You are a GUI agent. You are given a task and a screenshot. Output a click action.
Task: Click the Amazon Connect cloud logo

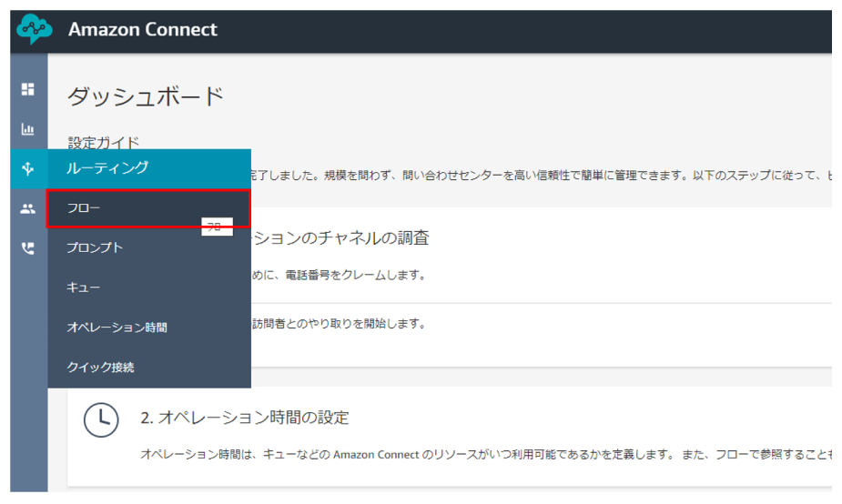(x=34, y=29)
